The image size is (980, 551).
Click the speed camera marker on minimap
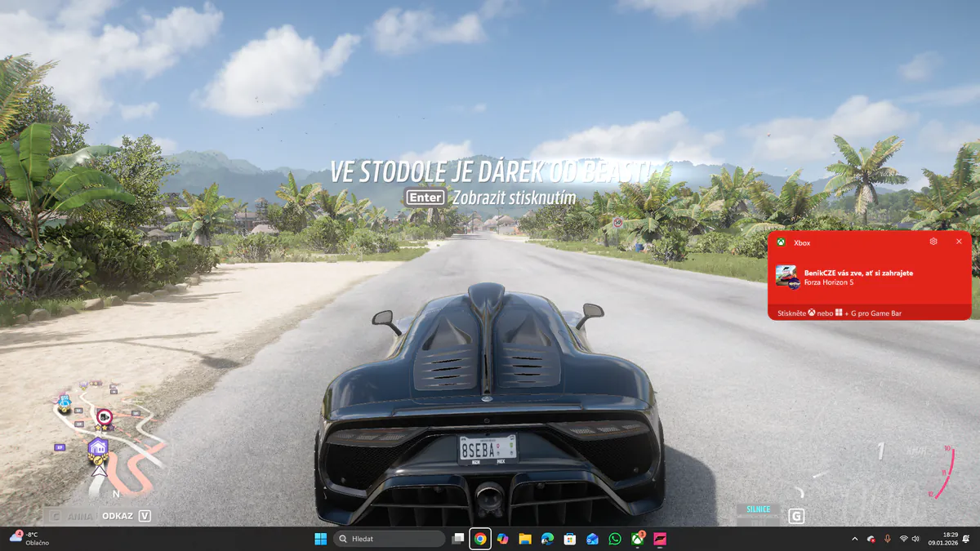[x=104, y=416]
